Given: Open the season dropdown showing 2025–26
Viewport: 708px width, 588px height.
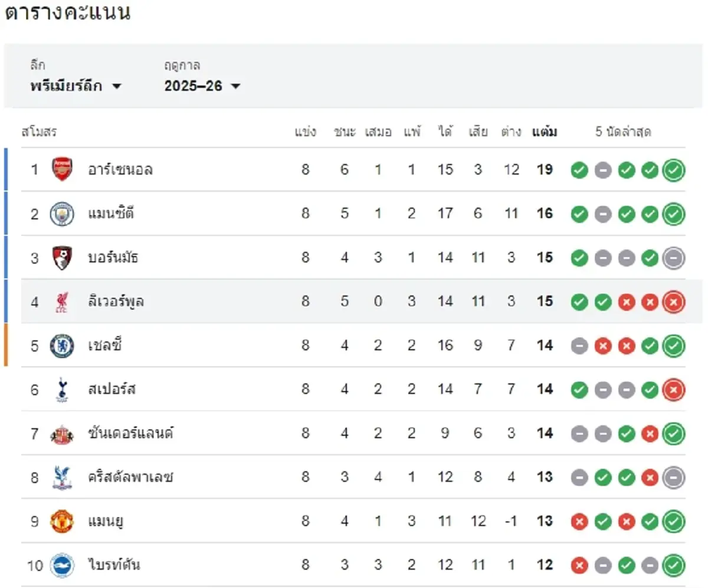Looking at the screenshot, I should point(202,86).
